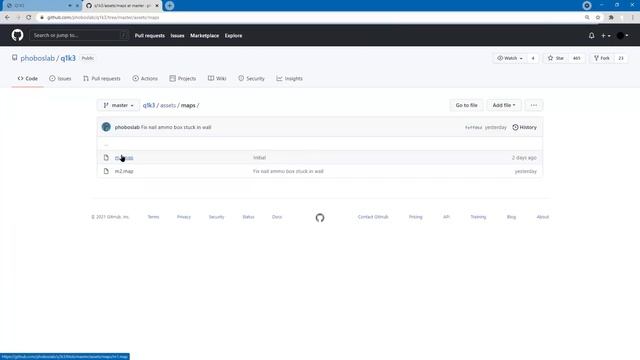
Task: Open m2.map row commit message link
Action: [x=288, y=171]
